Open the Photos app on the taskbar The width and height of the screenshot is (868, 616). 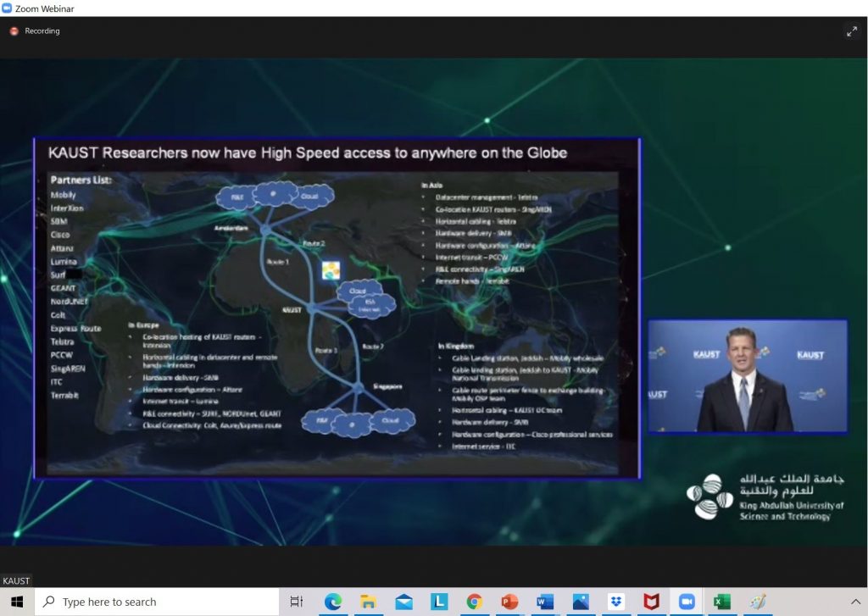[581, 602]
